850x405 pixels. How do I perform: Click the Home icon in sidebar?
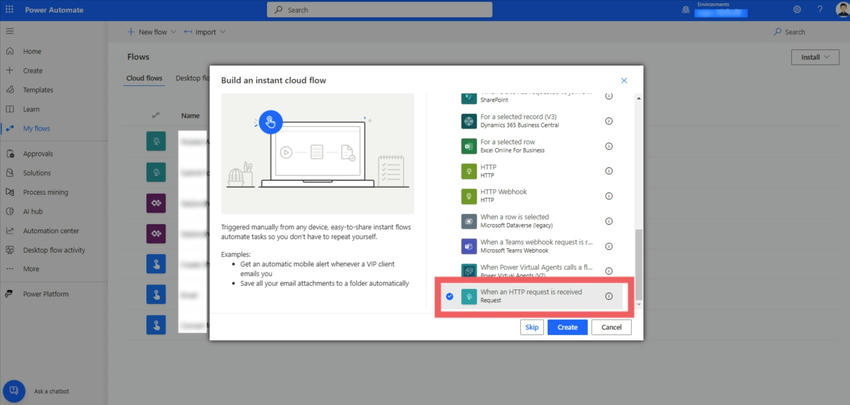click(x=10, y=52)
